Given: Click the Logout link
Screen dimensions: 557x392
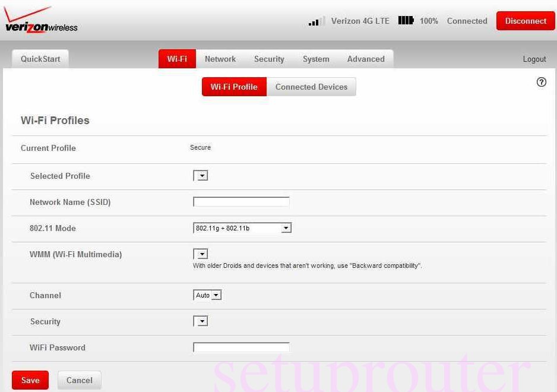Looking at the screenshot, I should coord(534,59).
